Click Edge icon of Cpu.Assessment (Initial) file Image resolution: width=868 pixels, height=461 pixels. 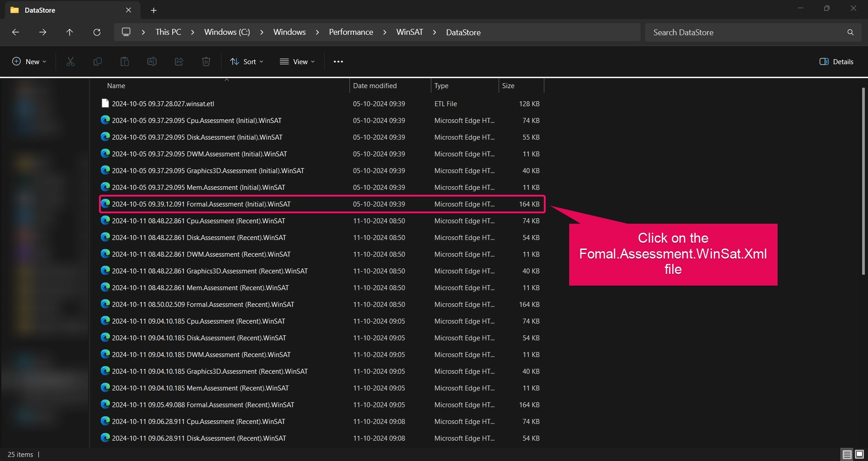tap(105, 120)
